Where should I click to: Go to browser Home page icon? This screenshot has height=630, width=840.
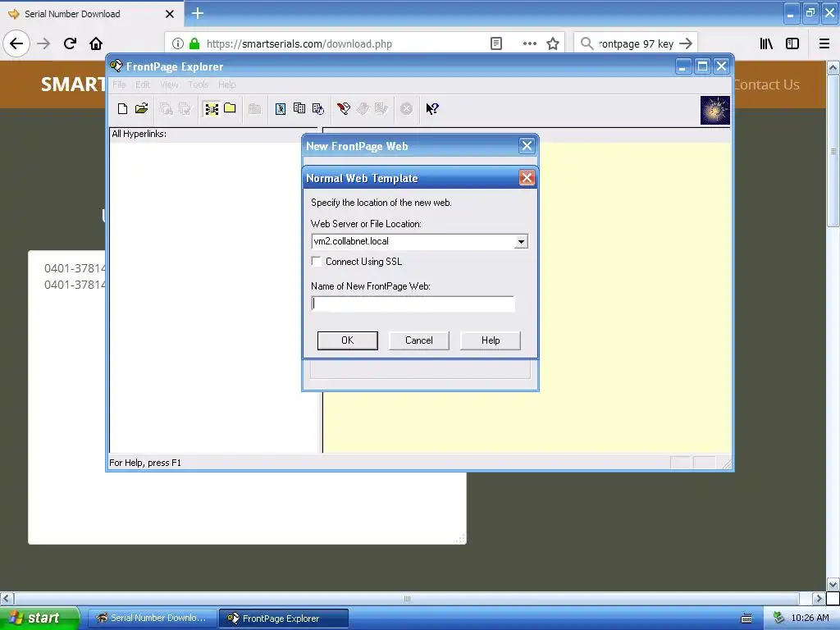(x=96, y=43)
